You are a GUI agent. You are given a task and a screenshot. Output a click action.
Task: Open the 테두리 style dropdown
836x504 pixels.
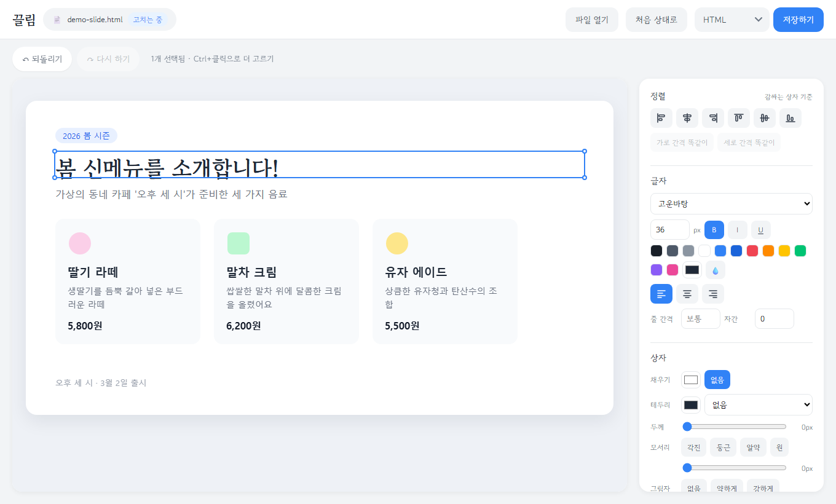[759, 405]
